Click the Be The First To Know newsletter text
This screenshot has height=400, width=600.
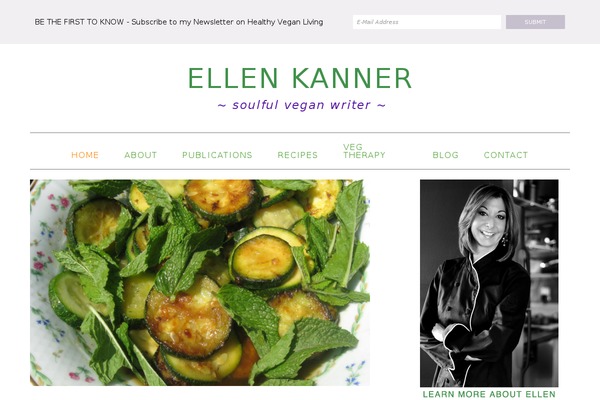pos(179,22)
